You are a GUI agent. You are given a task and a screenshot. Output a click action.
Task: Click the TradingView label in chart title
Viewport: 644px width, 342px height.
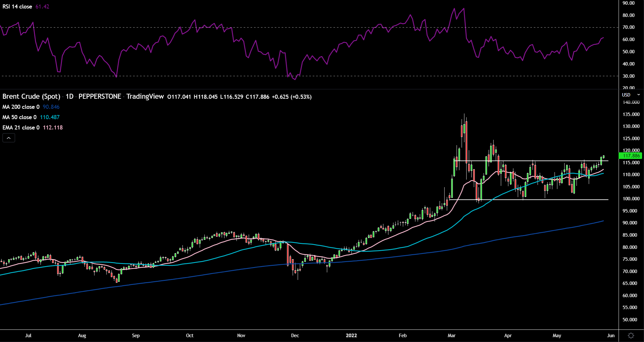tap(145, 97)
